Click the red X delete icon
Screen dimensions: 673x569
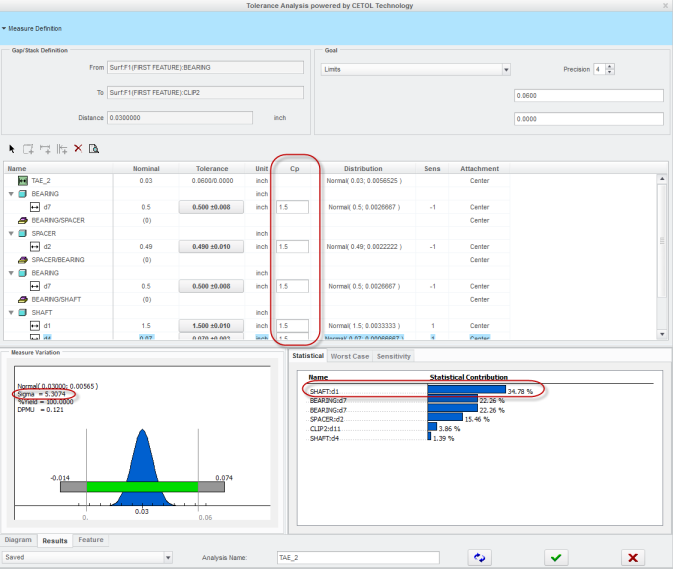point(78,148)
